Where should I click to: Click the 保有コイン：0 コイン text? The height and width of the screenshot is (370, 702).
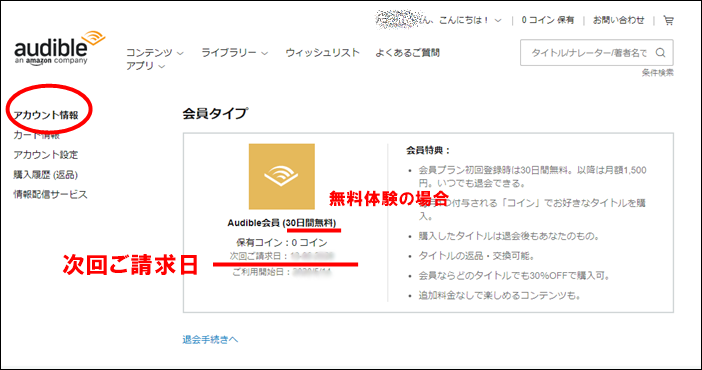282,243
